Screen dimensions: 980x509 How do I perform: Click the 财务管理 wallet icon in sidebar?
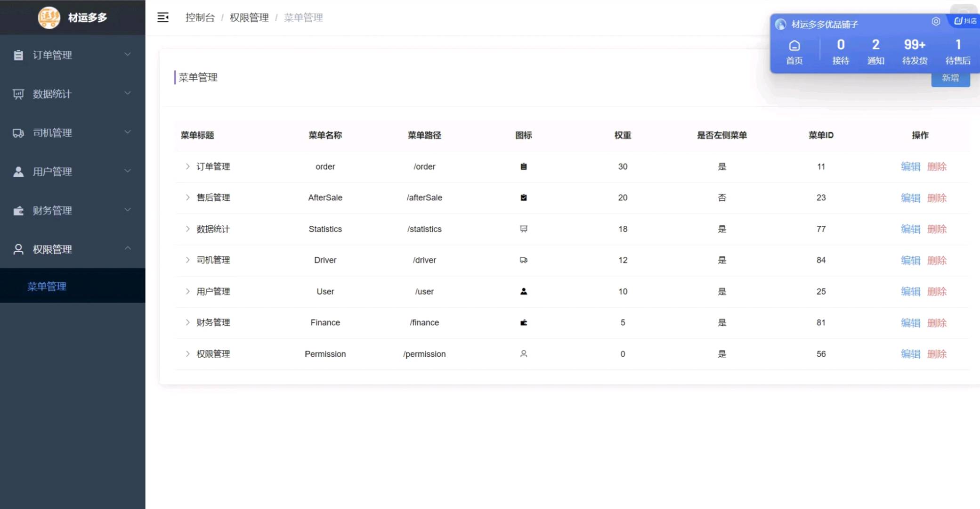[18, 210]
